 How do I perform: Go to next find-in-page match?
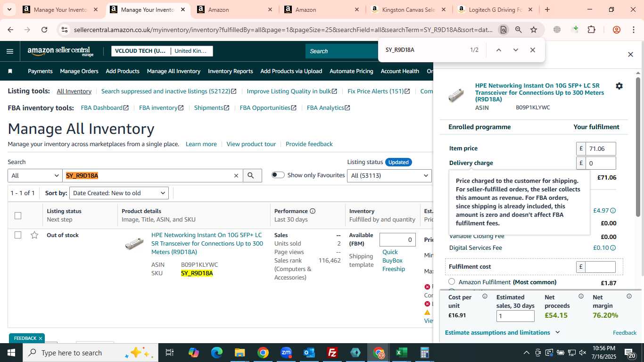click(515, 50)
